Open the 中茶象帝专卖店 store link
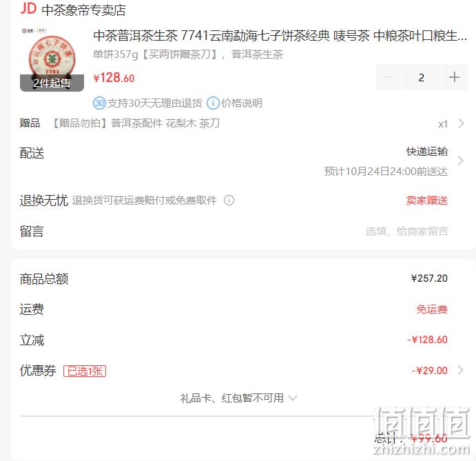The height and width of the screenshot is (461, 476). [x=83, y=10]
